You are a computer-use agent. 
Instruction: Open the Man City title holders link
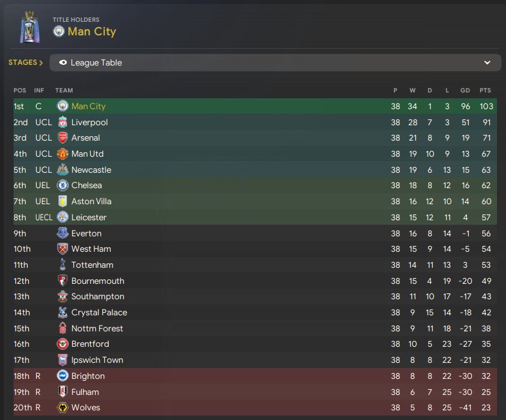(x=92, y=31)
